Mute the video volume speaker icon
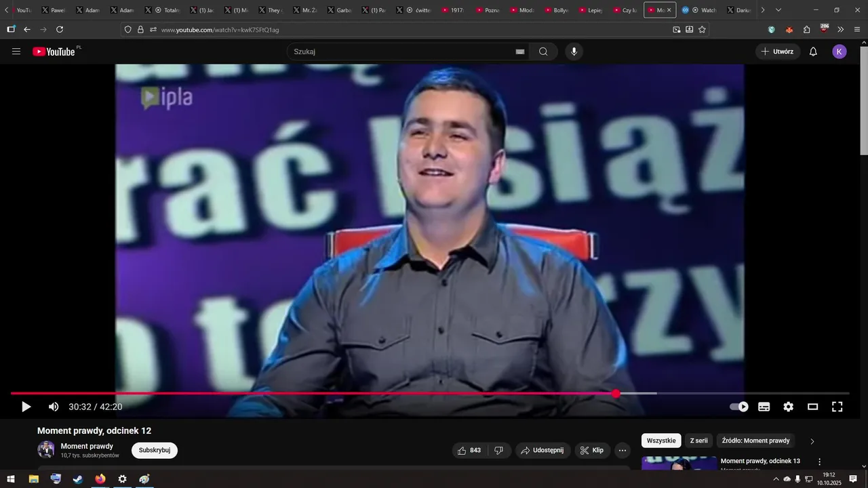This screenshot has height=488, width=868. coord(54,407)
